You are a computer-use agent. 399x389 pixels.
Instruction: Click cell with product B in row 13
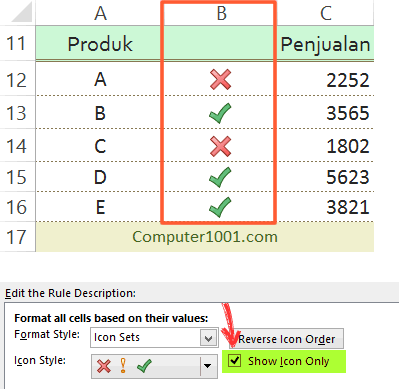[x=99, y=113]
